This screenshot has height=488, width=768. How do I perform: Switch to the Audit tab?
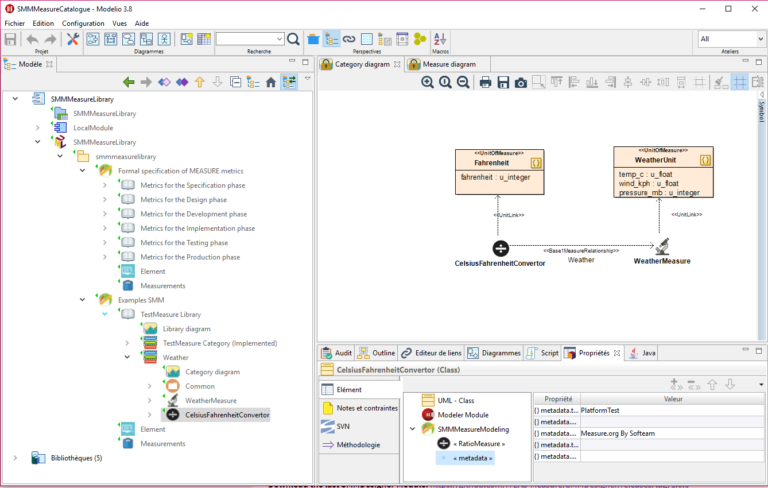[336, 353]
